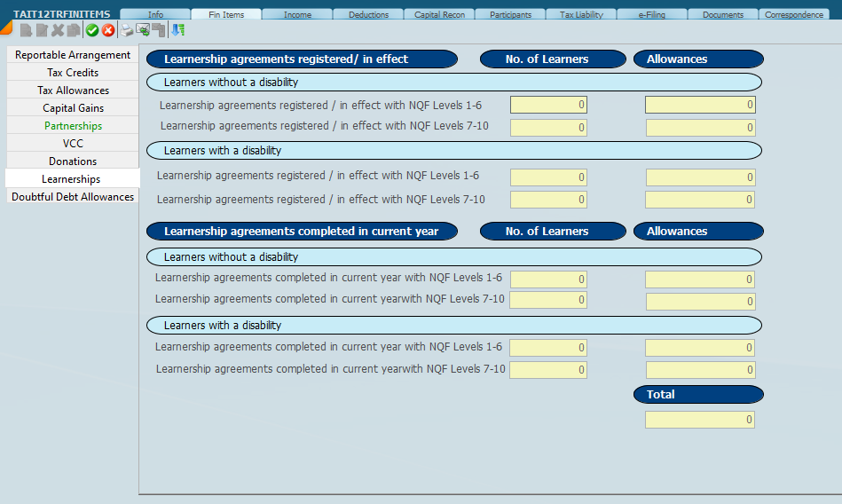Click the blue down-arrow sort icon

coord(177,30)
